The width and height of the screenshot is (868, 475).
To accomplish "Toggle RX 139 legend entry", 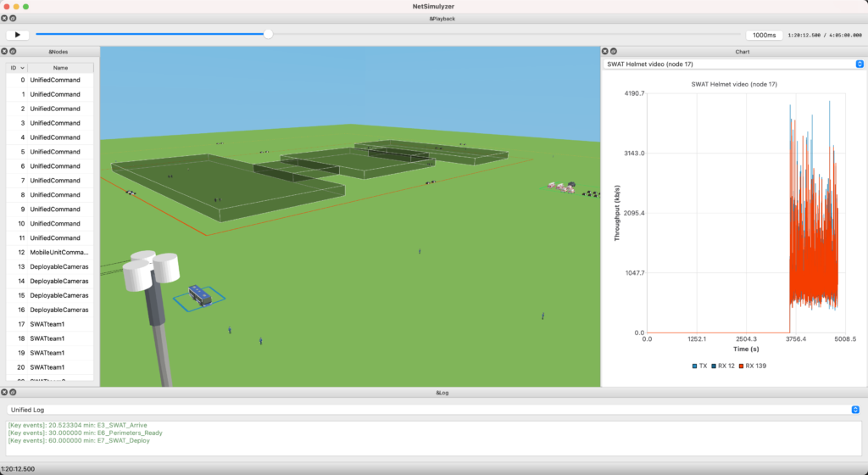I will click(x=757, y=366).
